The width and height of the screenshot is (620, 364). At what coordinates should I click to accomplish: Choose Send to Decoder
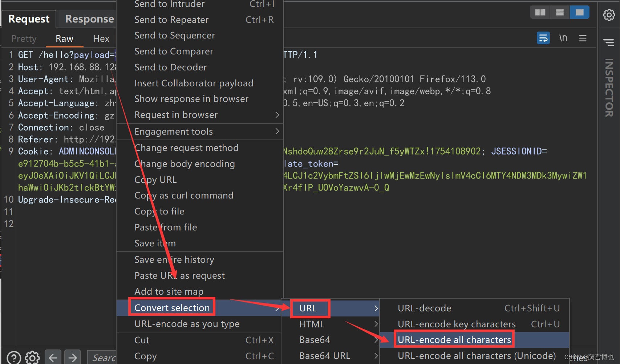tap(200, 67)
